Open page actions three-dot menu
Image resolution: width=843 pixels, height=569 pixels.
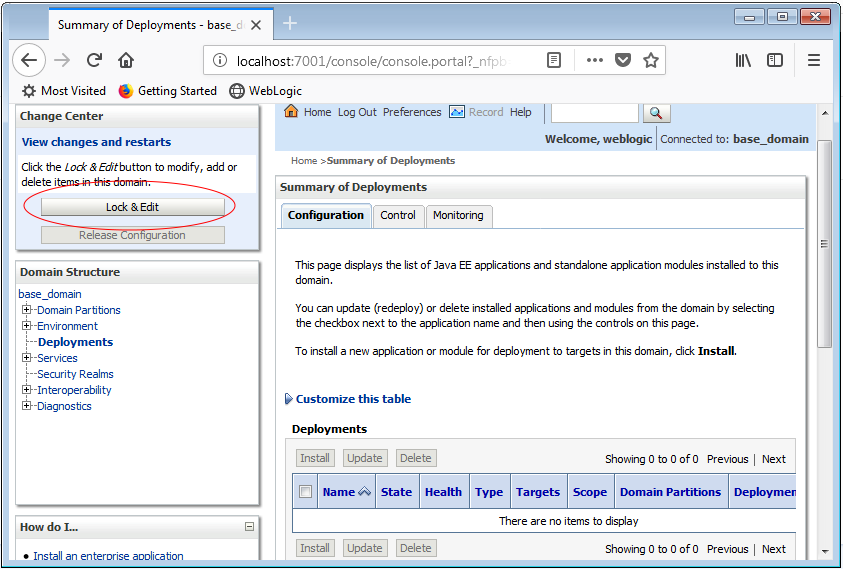pos(594,60)
